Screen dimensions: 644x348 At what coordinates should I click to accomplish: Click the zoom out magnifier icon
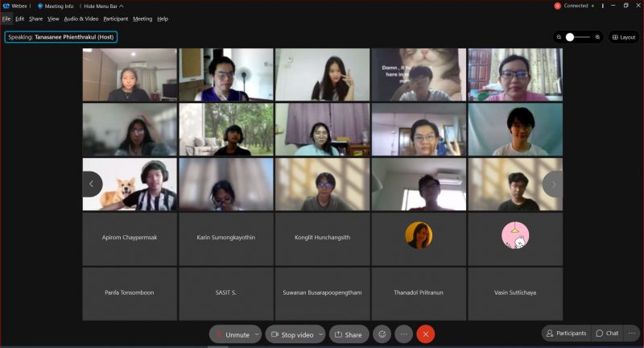point(559,37)
